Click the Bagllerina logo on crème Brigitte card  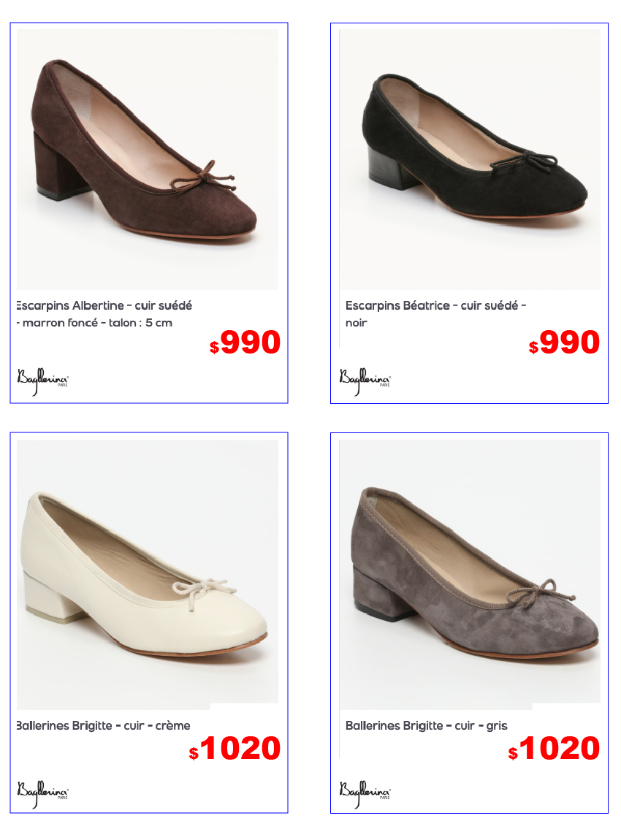43,793
